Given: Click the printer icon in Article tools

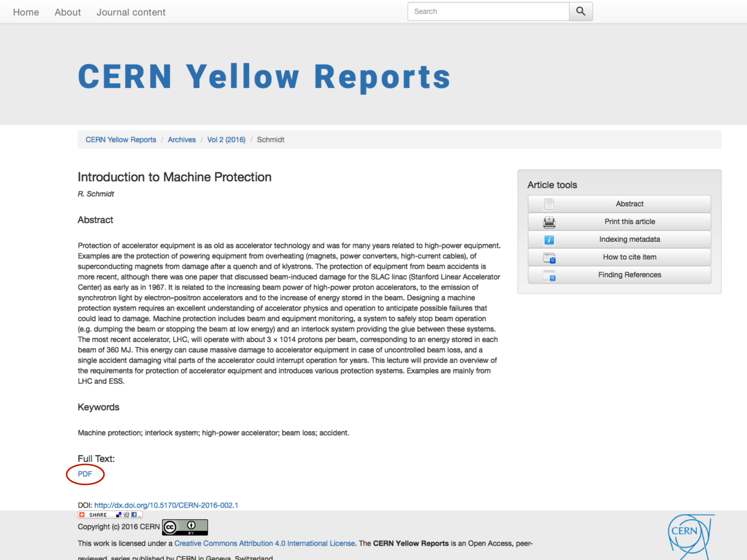Looking at the screenshot, I should (549, 222).
